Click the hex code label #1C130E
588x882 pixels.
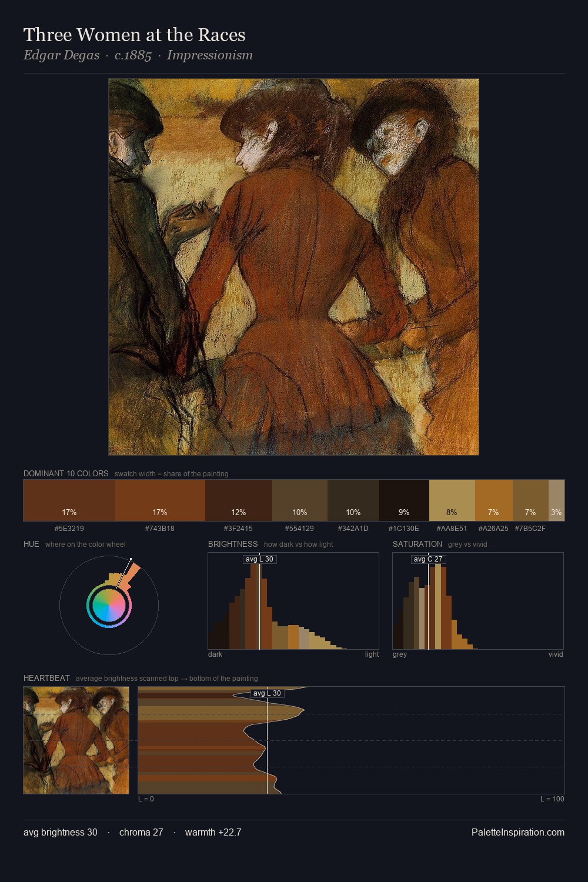[x=404, y=529]
